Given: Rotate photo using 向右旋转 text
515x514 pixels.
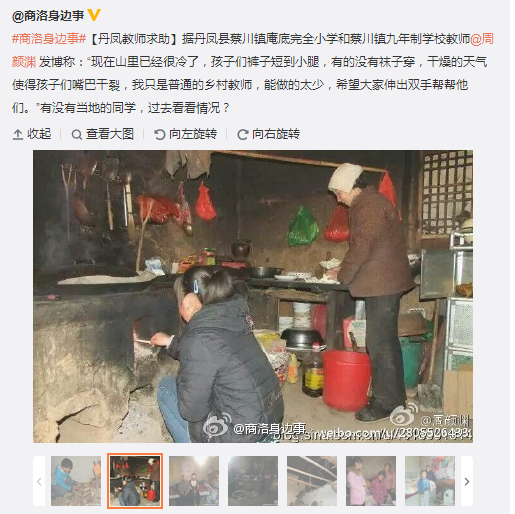Looking at the screenshot, I should (x=276, y=134).
